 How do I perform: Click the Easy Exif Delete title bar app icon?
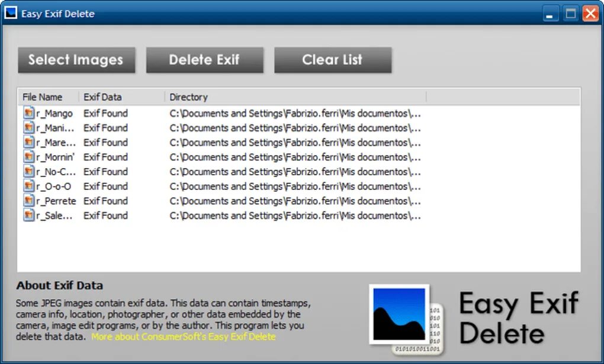11,13
